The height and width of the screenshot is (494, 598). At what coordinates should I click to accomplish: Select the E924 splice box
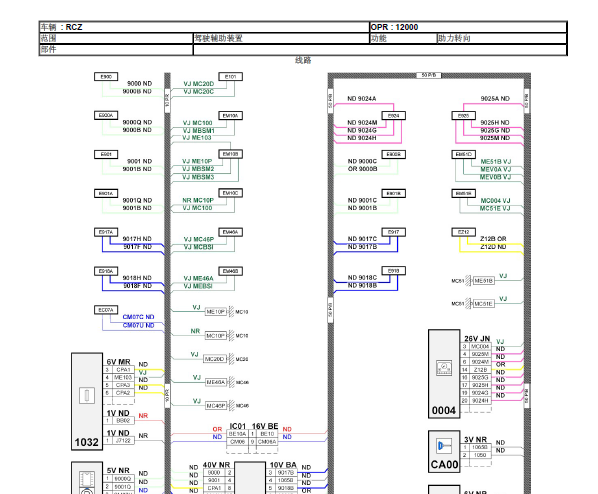coord(394,116)
